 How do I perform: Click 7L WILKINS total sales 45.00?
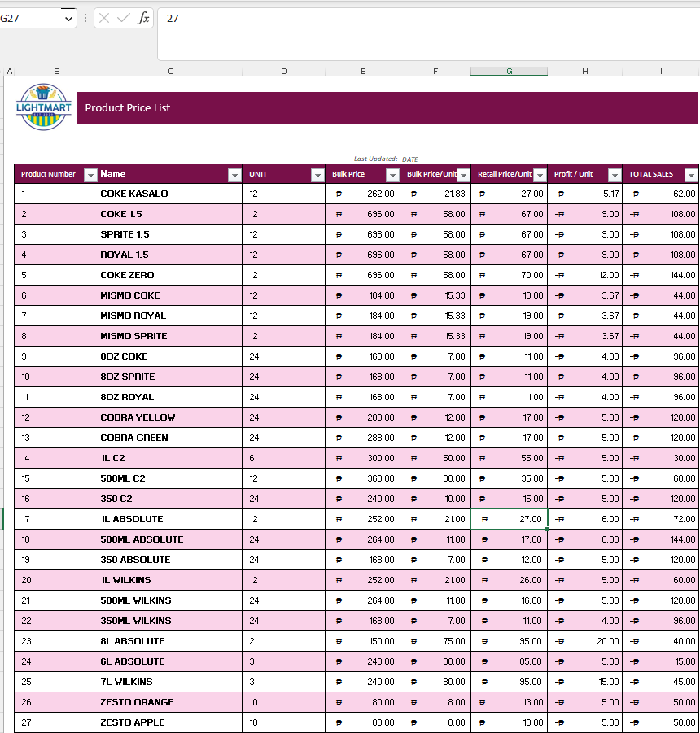(x=661, y=682)
